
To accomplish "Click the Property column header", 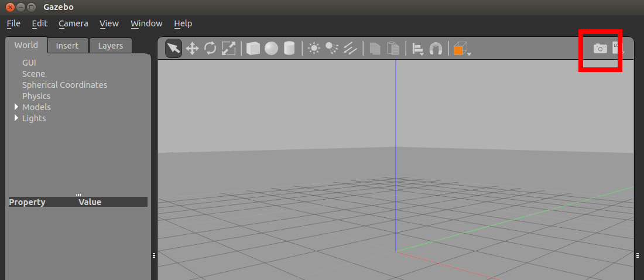I will [28, 202].
